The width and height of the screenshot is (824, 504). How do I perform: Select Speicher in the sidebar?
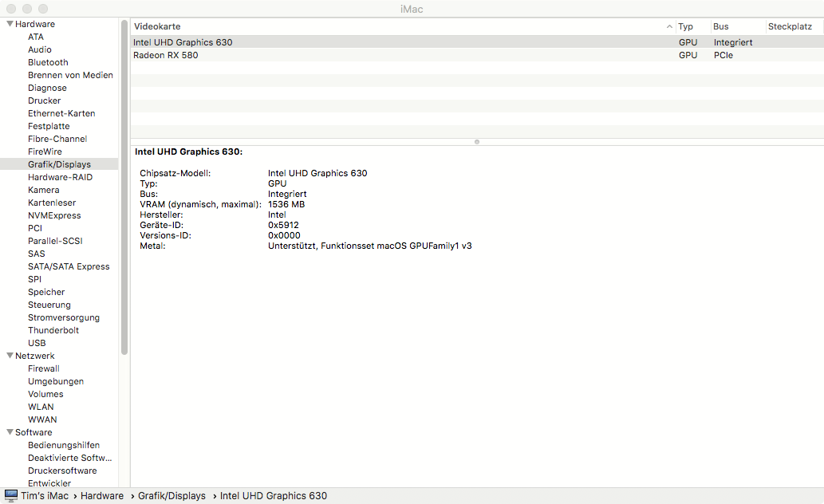(x=46, y=292)
